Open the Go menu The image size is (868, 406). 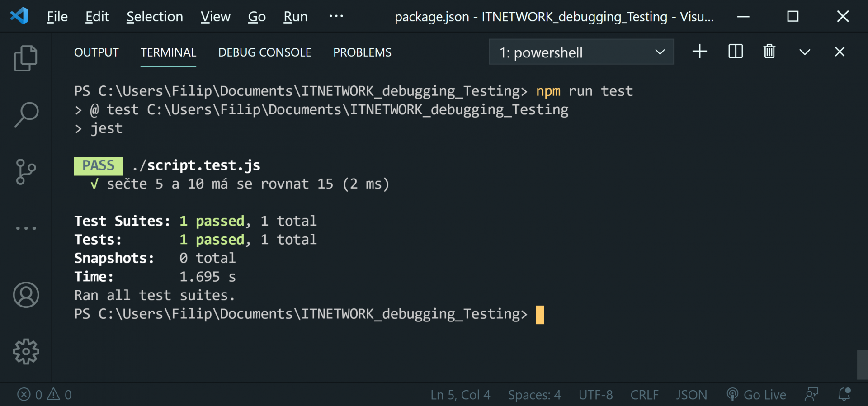point(257,17)
